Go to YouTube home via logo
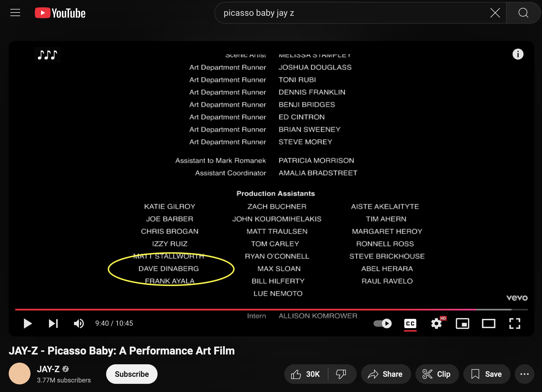The width and height of the screenshot is (542, 392). pyautogui.click(x=60, y=13)
